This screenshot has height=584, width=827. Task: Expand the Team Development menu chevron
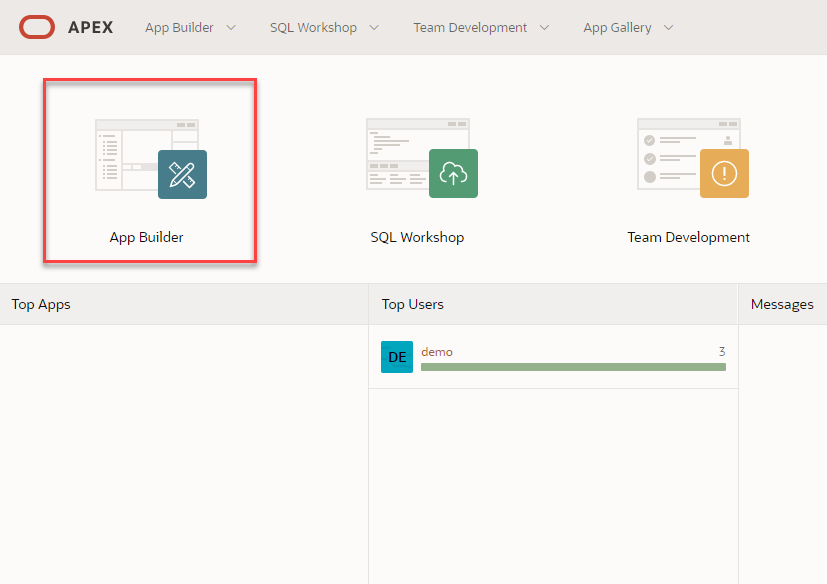tap(544, 27)
